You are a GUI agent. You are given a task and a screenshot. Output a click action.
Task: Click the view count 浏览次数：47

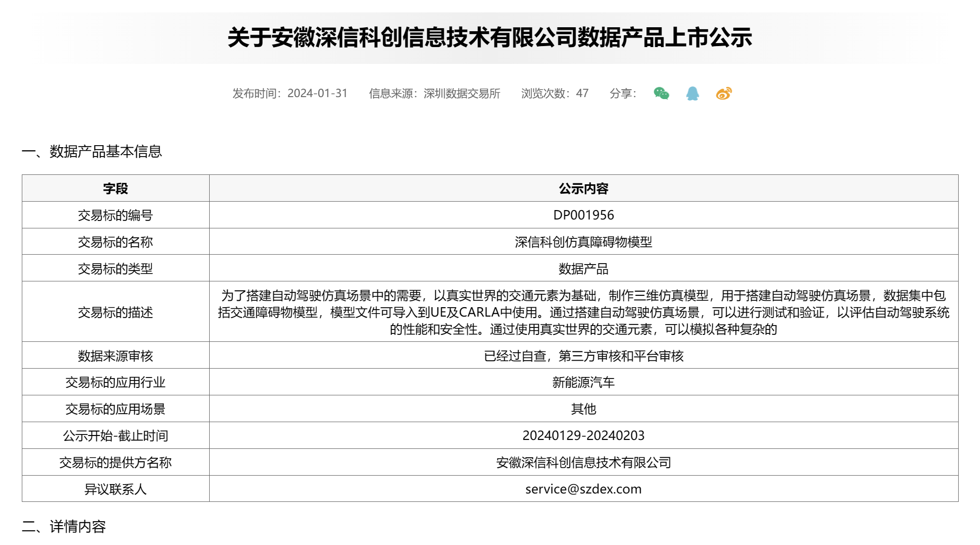point(555,93)
